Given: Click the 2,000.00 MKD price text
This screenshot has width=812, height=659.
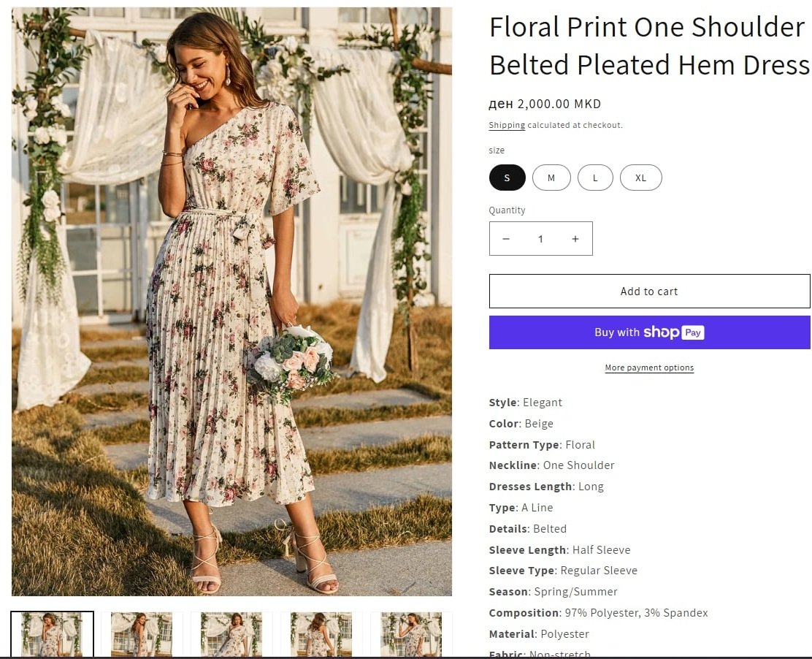Looking at the screenshot, I should click(x=545, y=104).
